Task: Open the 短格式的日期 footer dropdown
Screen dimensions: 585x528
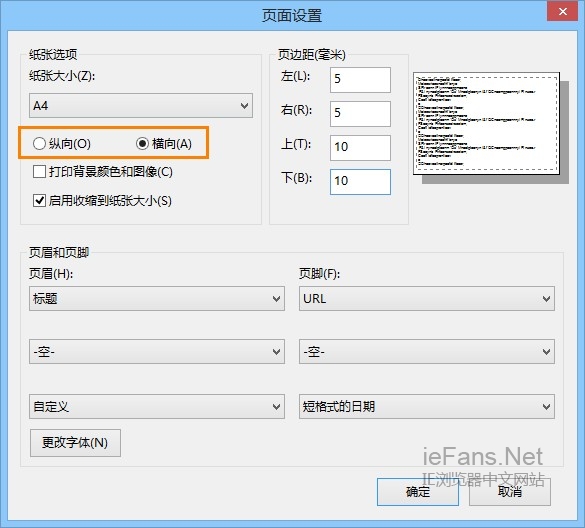Action: [427, 406]
